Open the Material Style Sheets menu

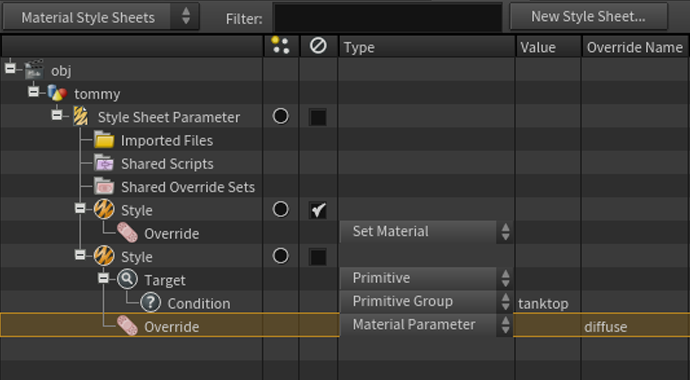[101, 17]
